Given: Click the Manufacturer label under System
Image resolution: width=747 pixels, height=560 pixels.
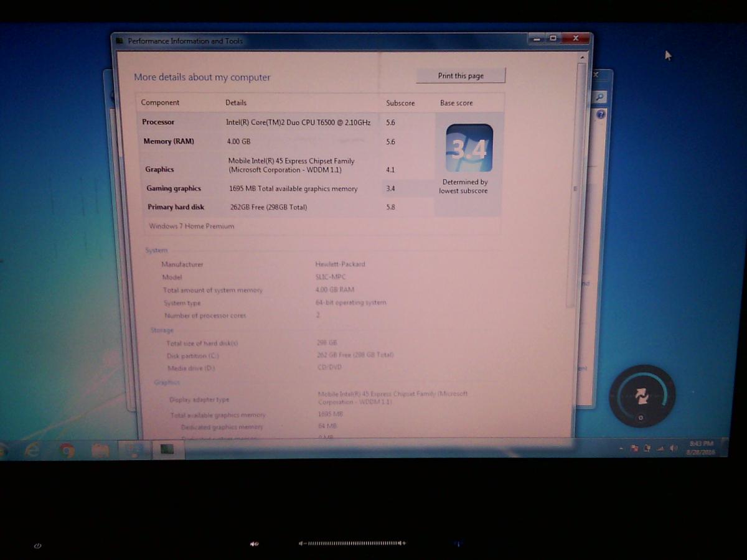Looking at the screenshot, I should coord(182,264).
